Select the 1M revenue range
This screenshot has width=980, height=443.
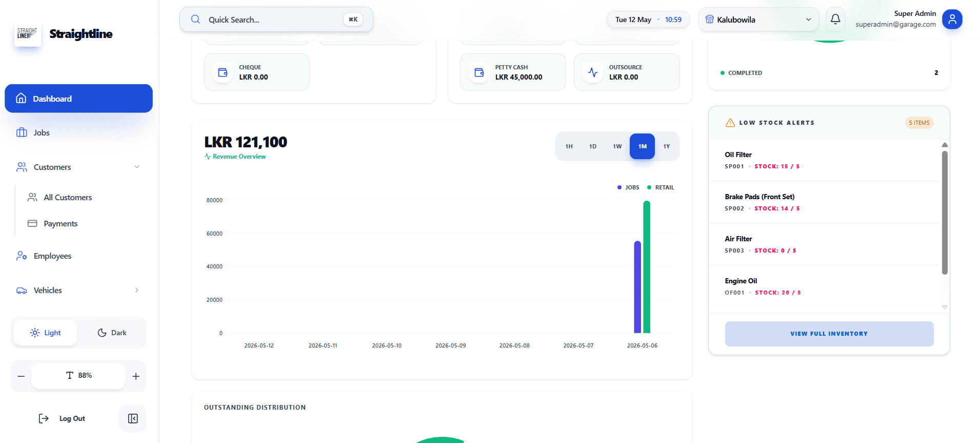643,146
